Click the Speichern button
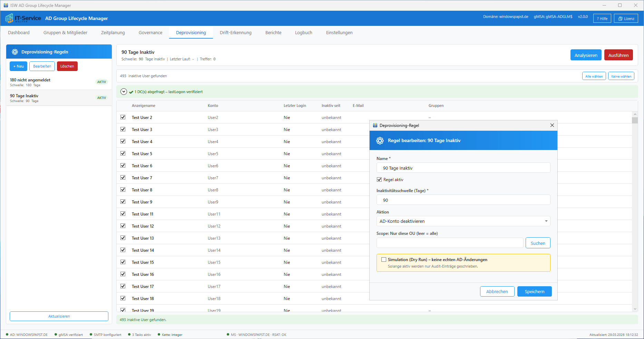 point(534,291)
